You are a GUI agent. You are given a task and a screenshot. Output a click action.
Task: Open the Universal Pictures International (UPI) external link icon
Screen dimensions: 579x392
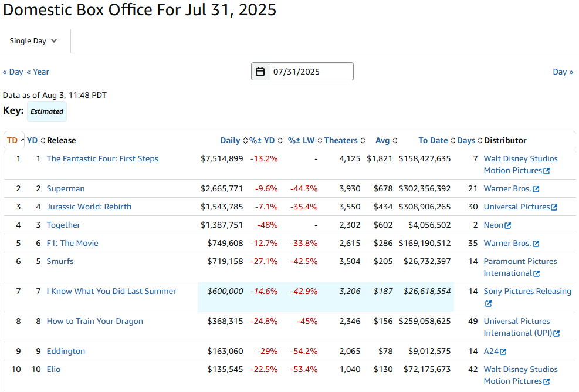click(x=557, y=333)
